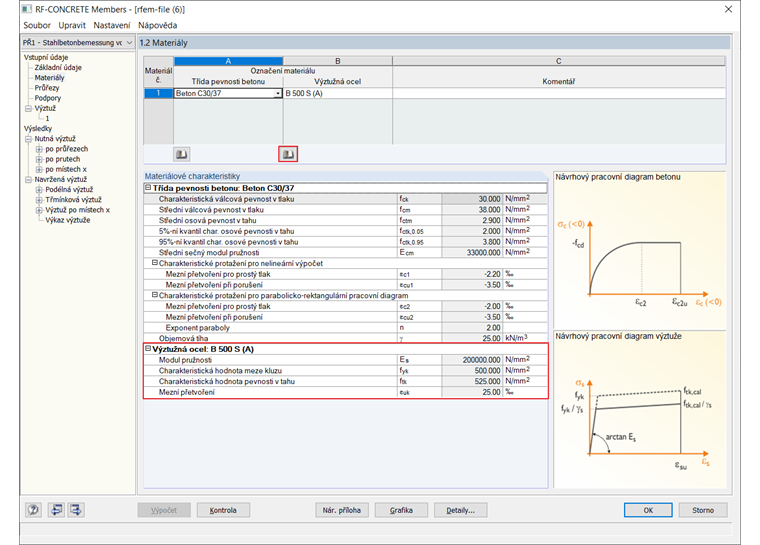Open the Upravit menu

(72, 25)
